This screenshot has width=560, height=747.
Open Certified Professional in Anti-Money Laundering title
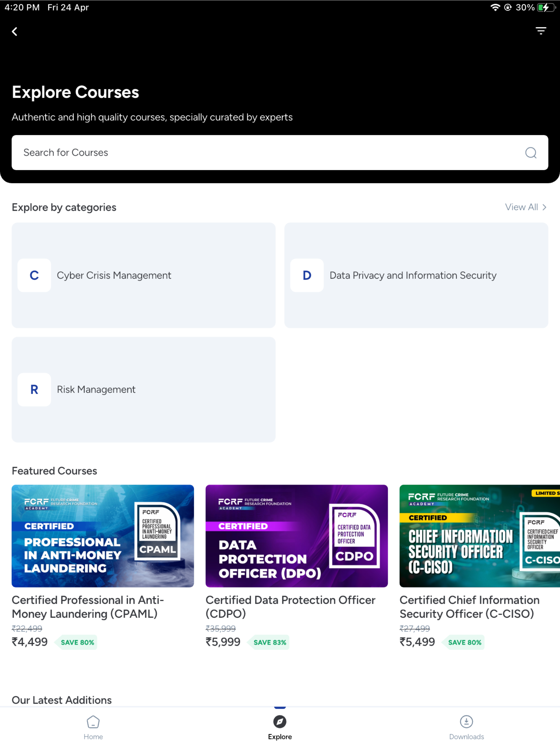pos(88,606)
